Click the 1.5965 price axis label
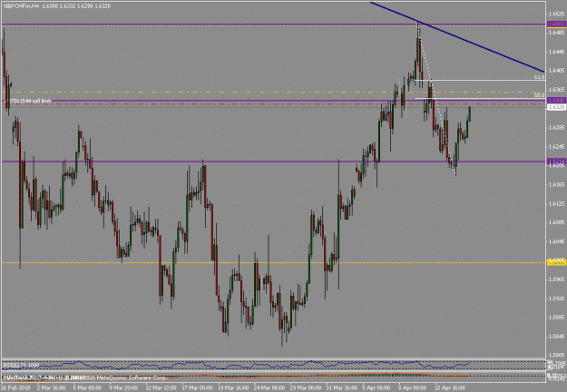Viewport: 567px width, 392px height. tap(556, 279)
